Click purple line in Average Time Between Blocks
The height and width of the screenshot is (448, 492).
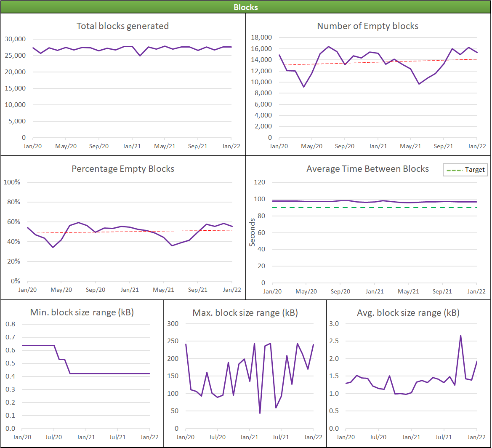tap(374, 202)
